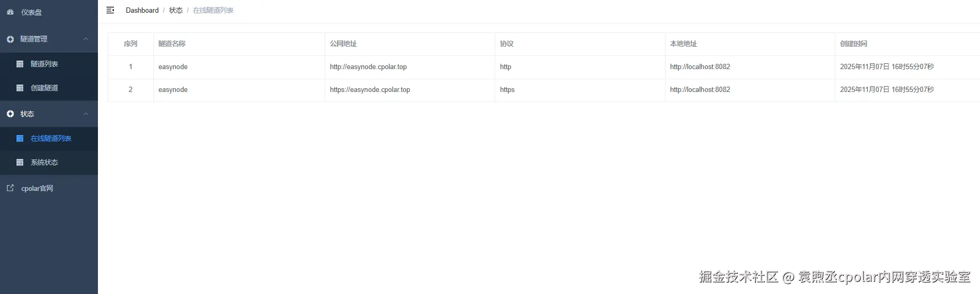Click sequence number 2 cell
Viewport: 980px width, 294px height.
click(130, 90)
